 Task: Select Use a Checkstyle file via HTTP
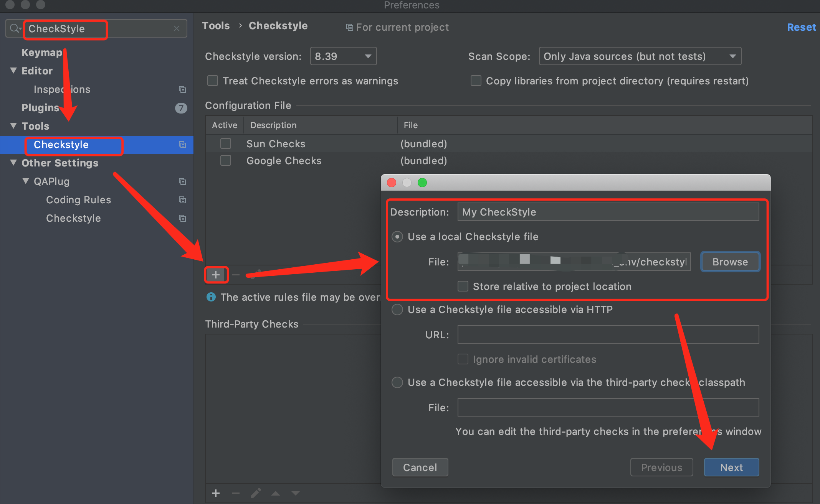coord(397,310)
